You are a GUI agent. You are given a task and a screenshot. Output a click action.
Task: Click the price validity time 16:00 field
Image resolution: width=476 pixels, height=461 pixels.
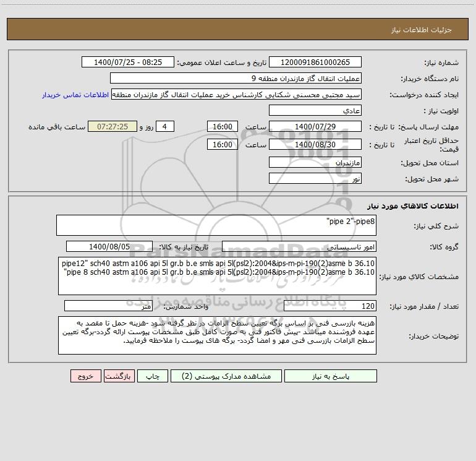(222, 144)
